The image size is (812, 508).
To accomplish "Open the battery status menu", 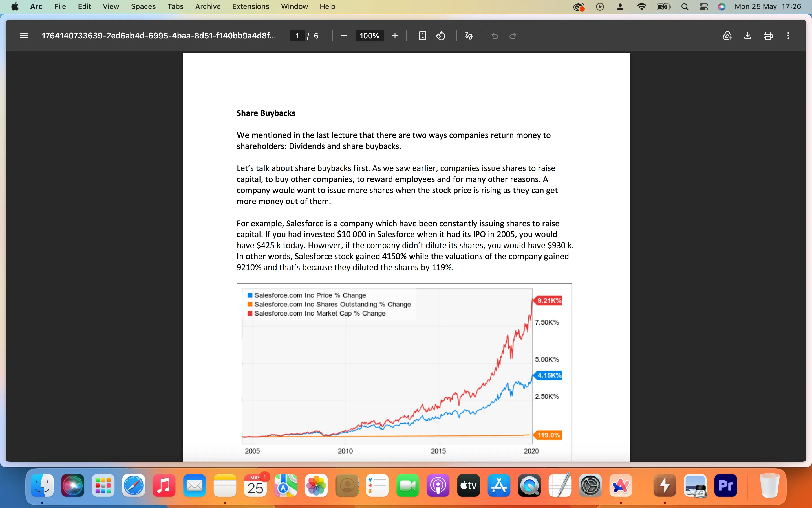I will click(x=664, y=7).
